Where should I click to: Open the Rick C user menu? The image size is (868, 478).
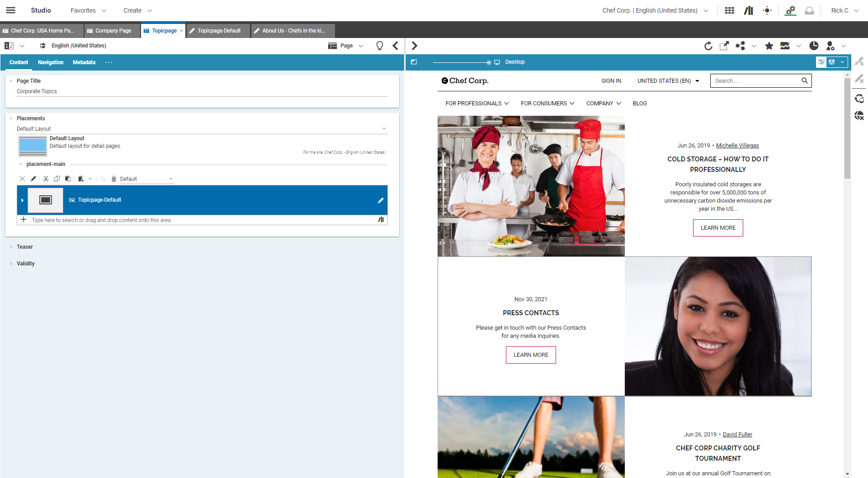844,10
